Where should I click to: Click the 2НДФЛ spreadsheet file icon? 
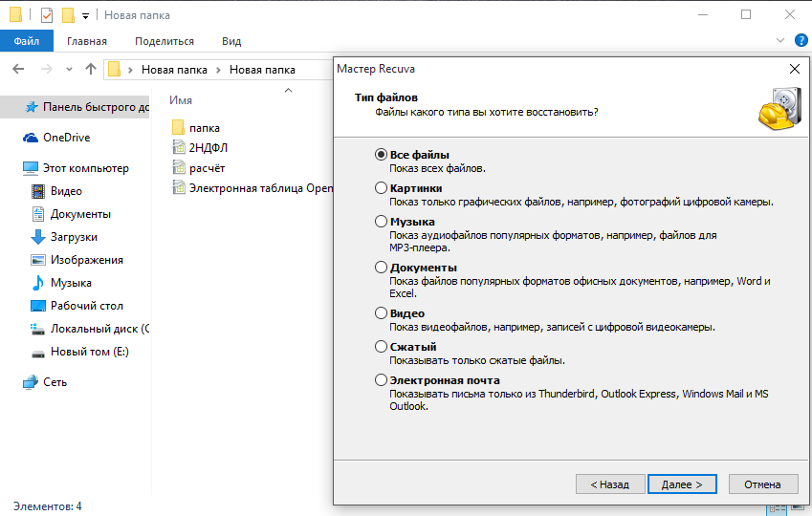(x=178, y=147)
